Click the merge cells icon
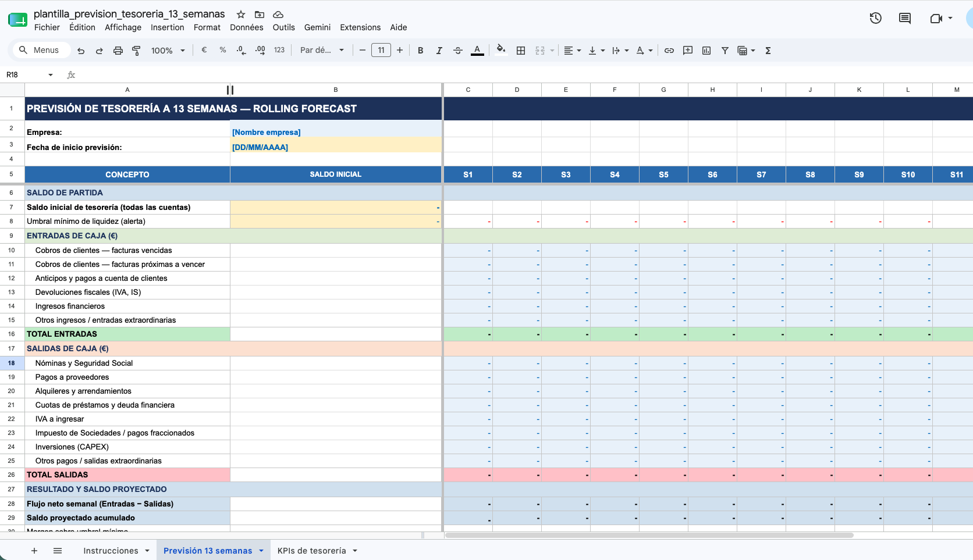The width and height of the screenshot is (973, 560). 540,51
